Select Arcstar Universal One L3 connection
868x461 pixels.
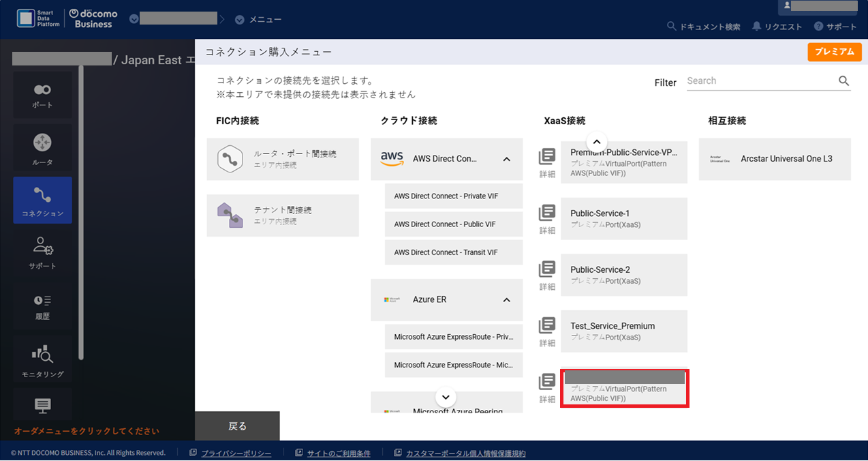pyautogui.click(x=775, y=159)
